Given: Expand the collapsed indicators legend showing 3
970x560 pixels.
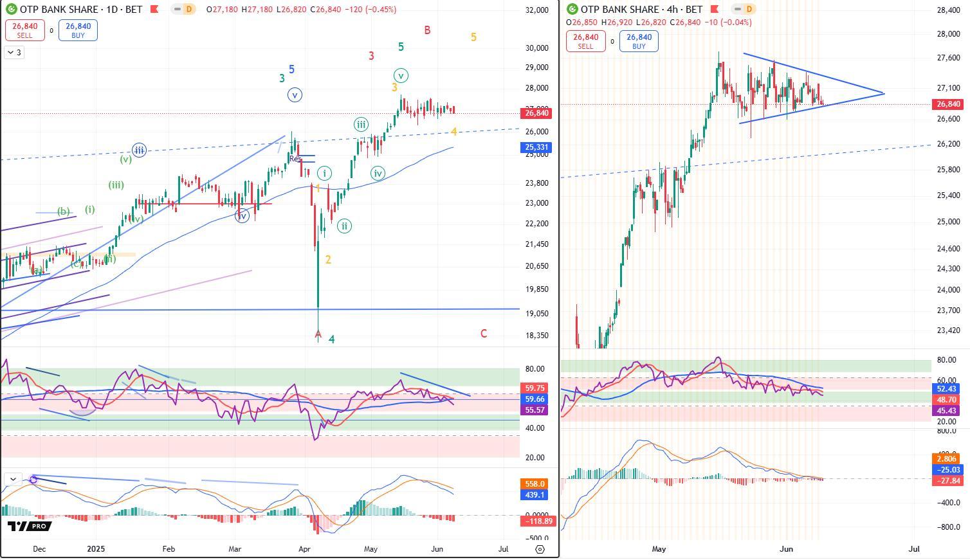Looking at the screenshot, I should click(14, 53).
